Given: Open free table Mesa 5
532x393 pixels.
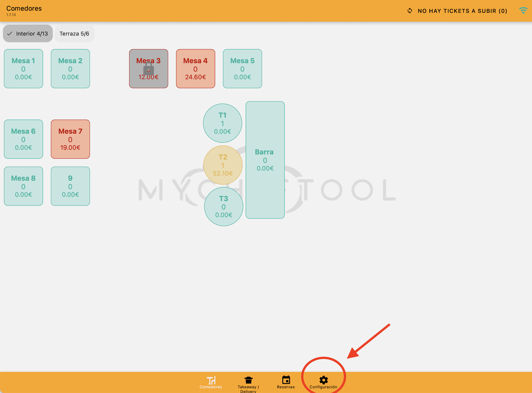Looking at the screenshot, I should tap(242, 69).
